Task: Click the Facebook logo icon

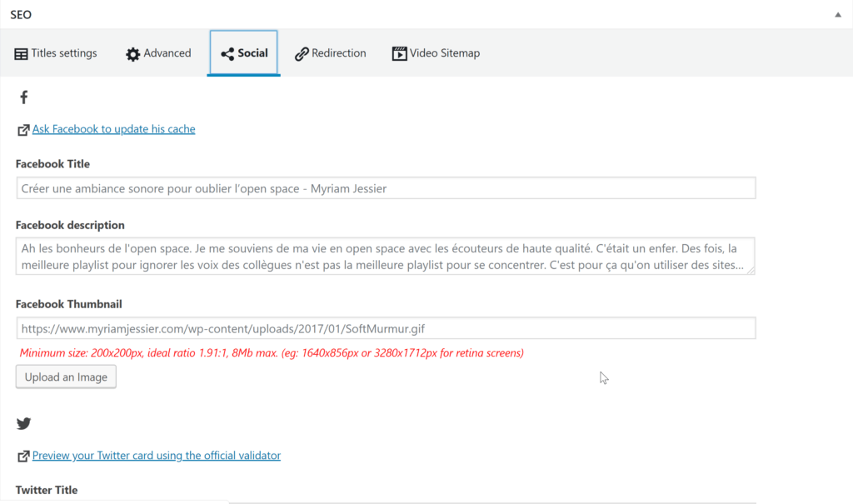Action: tap(24, 97)
